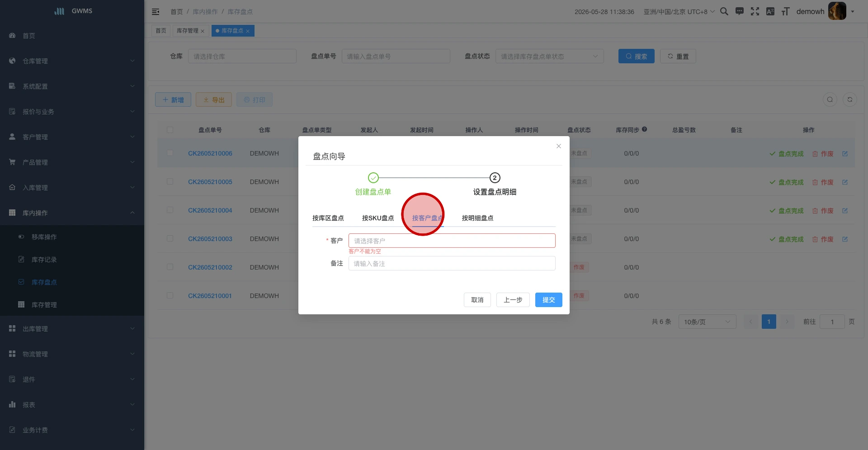Viewport: 868px width, 450px height.
Task: Close the 库存盘点 tab with its x
Action: coord(248,31)
